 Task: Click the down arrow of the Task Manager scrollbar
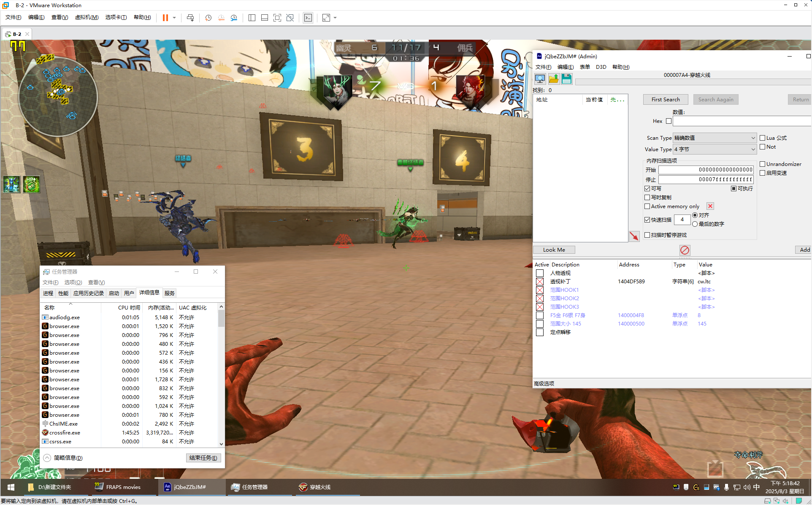[221, 444]
